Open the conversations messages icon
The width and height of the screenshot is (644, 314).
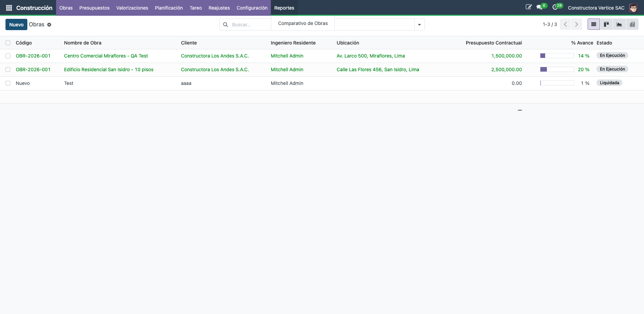(x=540, y=7)
